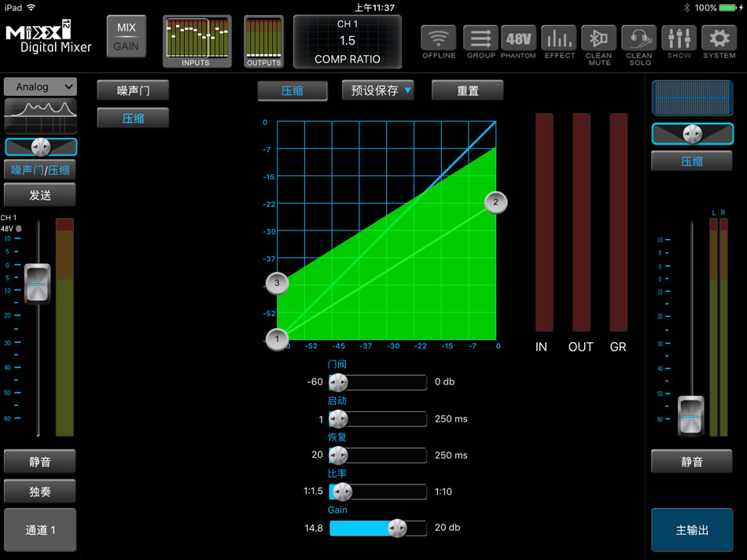Click the OUT level meter
This screenshot has height=560, width=747.
581,223
